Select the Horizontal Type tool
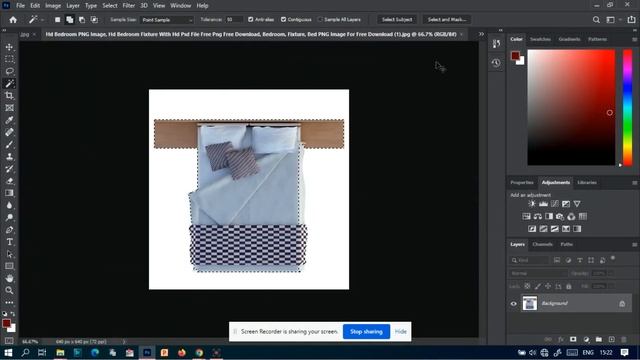This screenshot has height=360, width=640. [x=9, y=242]
